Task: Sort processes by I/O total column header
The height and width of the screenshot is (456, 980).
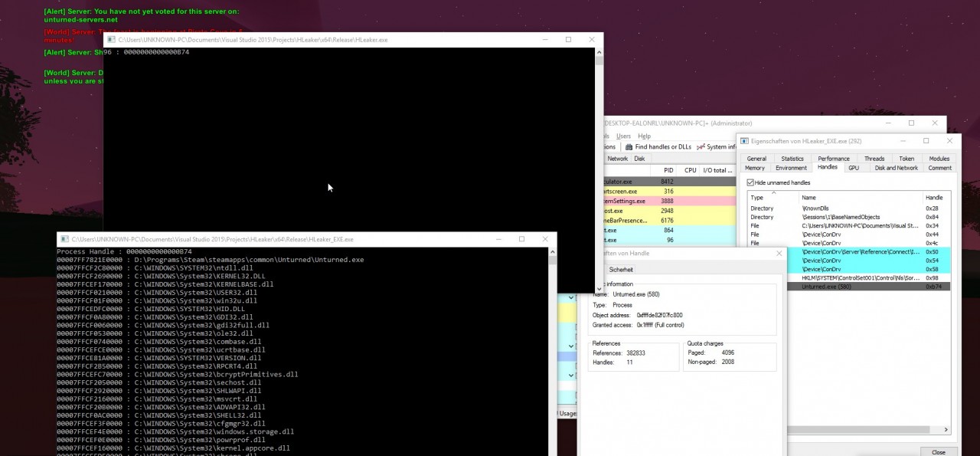Action: (x=718, y=170)
